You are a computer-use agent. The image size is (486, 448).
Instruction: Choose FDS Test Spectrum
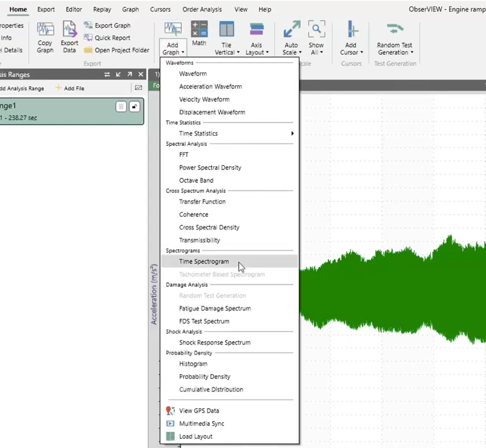tap(229, 321)
